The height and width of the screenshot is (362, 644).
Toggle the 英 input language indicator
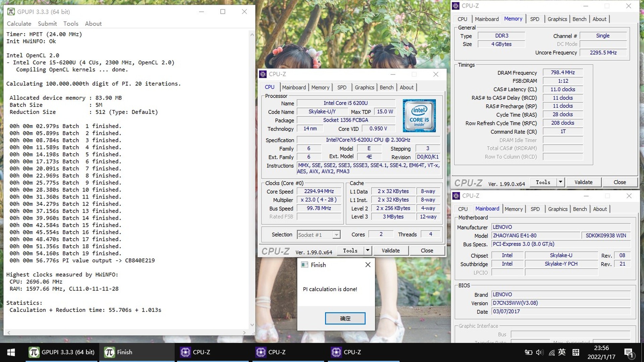coord(562,352)
